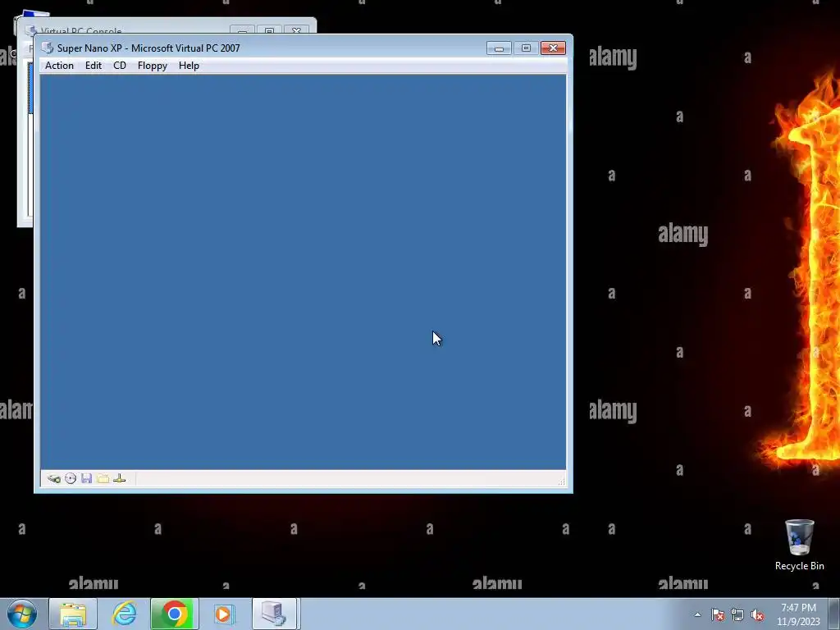Open the Help menu
The image size is (840, 630).
click(189, 66)
